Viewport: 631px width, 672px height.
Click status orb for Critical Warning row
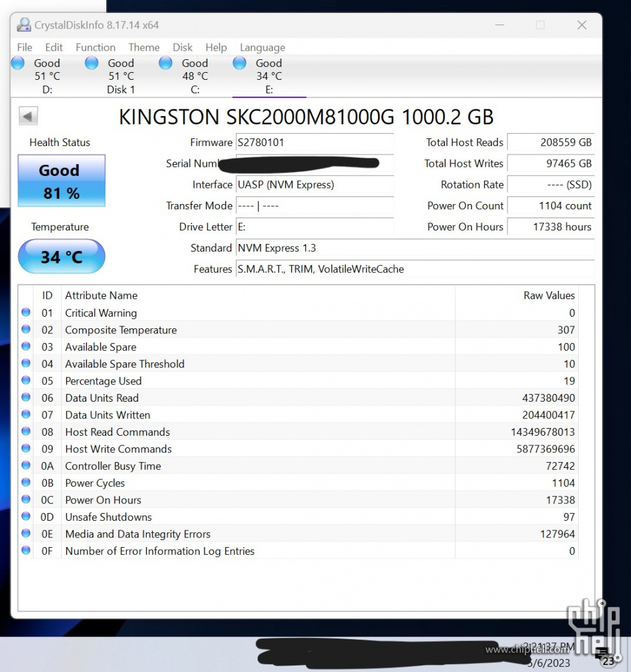26,312
